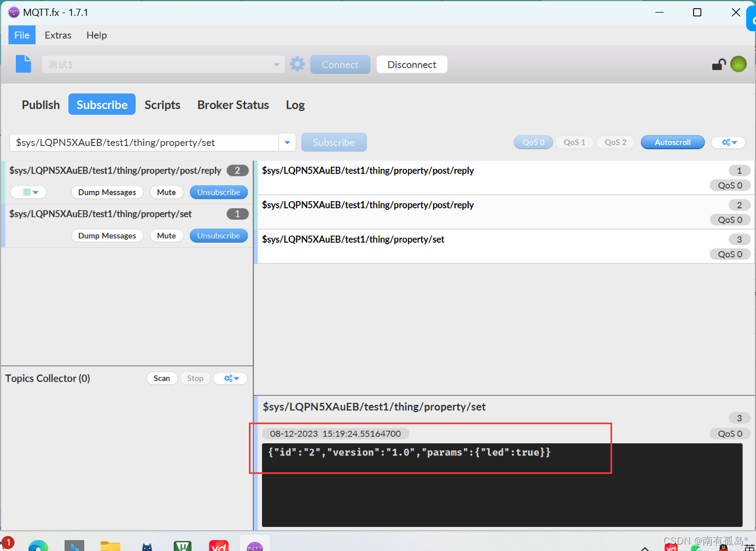Dump Messages for property/set topic

coord(107,236)
